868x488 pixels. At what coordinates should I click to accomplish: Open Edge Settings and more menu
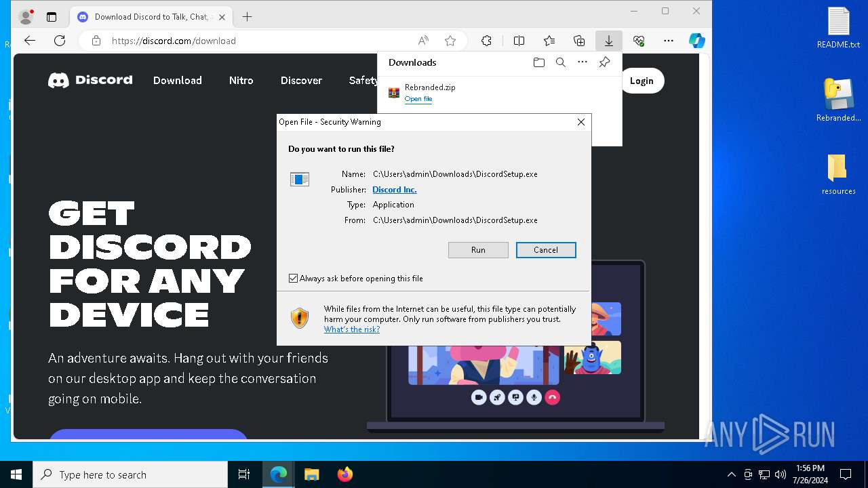(x=669, y=41)
